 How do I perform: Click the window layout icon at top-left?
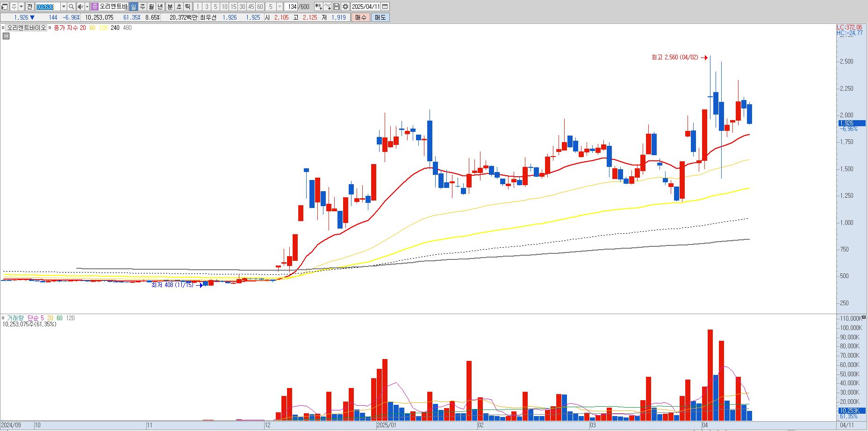point(4,7)
